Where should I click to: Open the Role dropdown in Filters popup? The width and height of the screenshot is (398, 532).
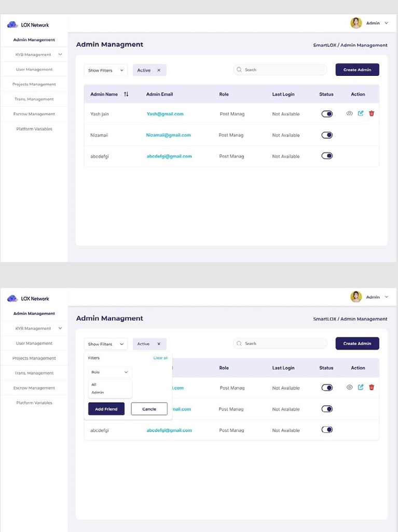tap(110, 372)
